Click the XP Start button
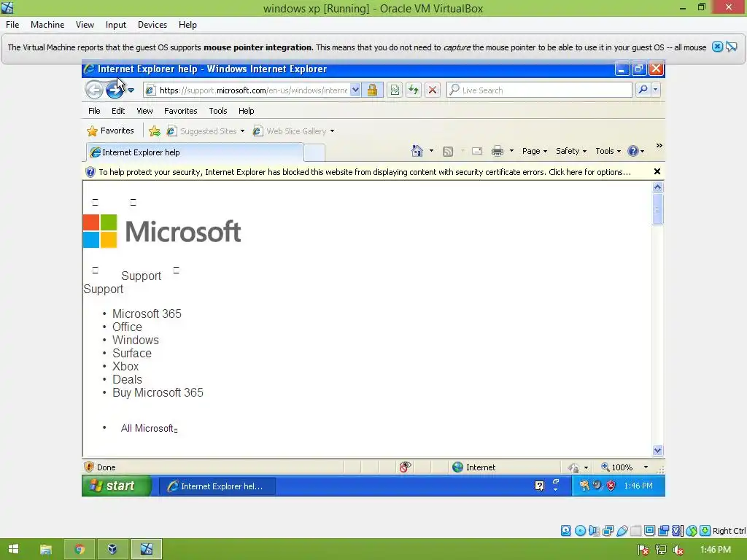747x560 pixels. tap(116, 486)
